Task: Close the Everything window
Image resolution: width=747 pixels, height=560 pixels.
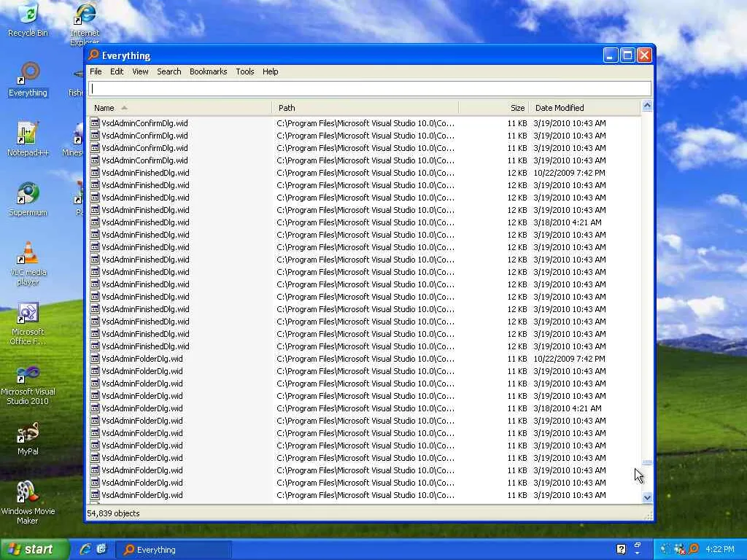Action: tap(645, 55)
